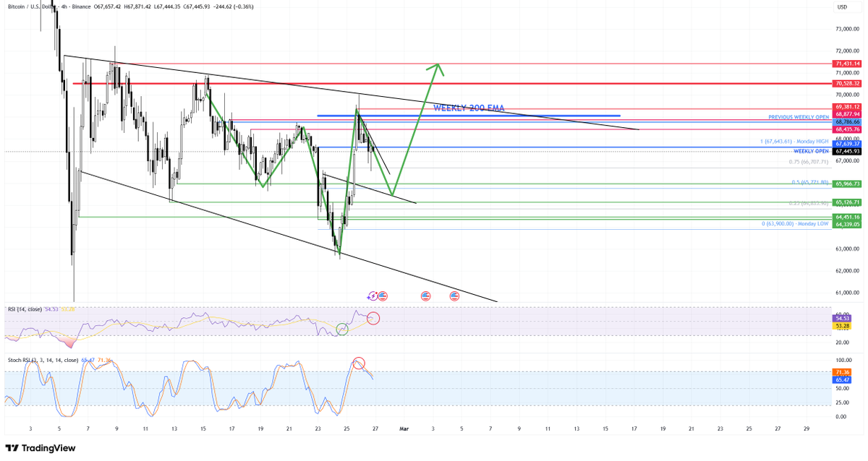
Task: Click the 70,528.32 red price label
Action: 847,84
